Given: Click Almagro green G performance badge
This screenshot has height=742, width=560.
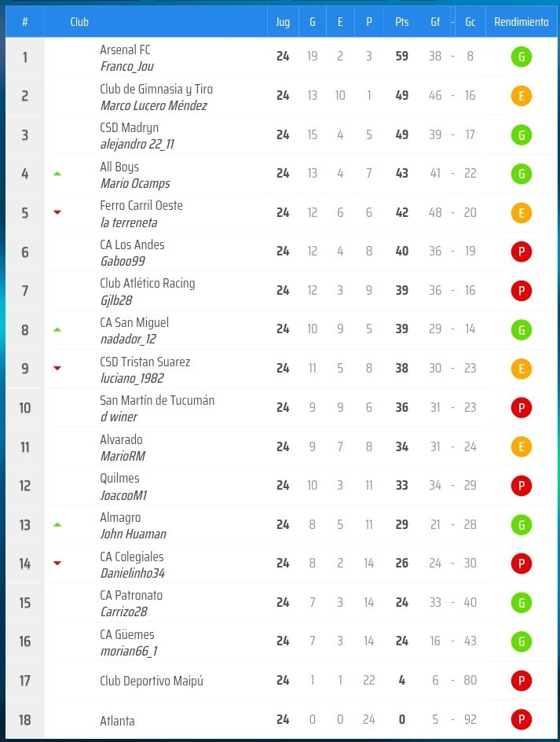Looking at the screenshot, I should 520,524.
